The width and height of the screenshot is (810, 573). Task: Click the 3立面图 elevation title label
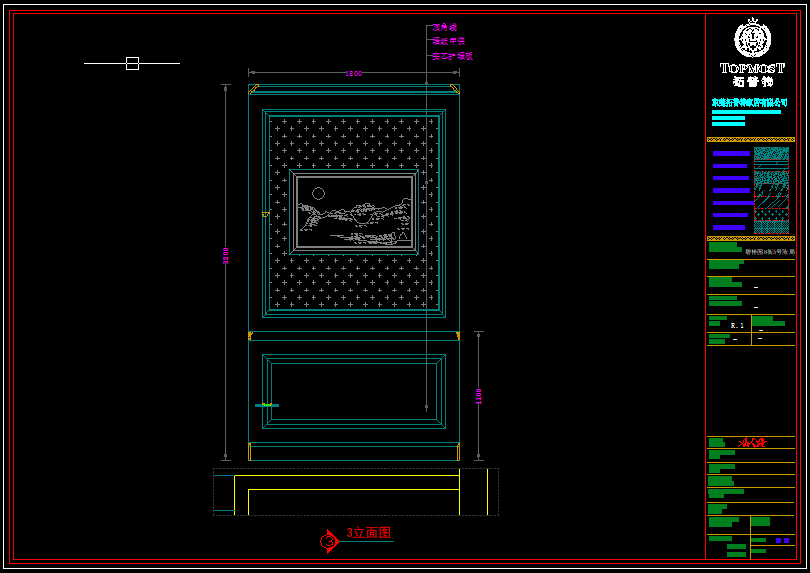(368, 533)
